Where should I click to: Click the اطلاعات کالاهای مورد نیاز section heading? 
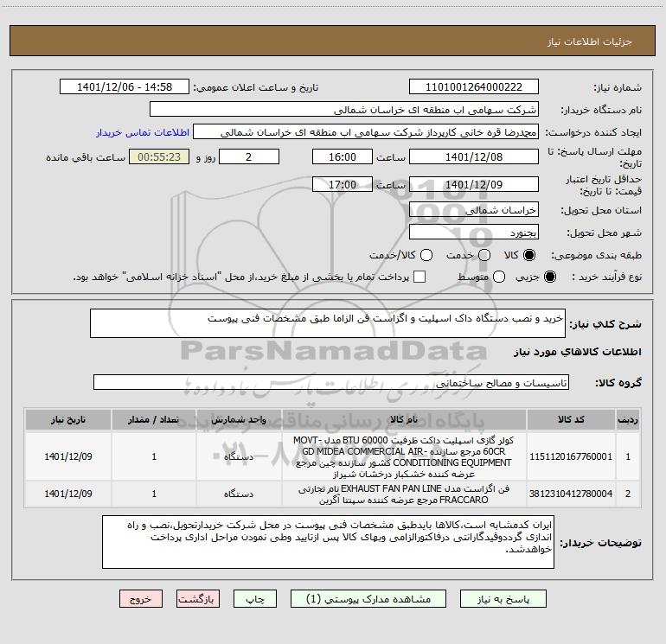(x=577, y=352)
